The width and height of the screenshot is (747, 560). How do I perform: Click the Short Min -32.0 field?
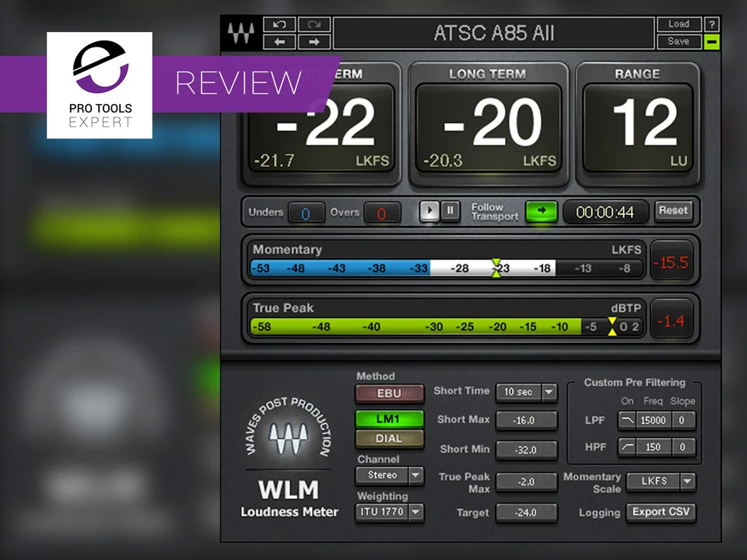click(x=526, y=450)
